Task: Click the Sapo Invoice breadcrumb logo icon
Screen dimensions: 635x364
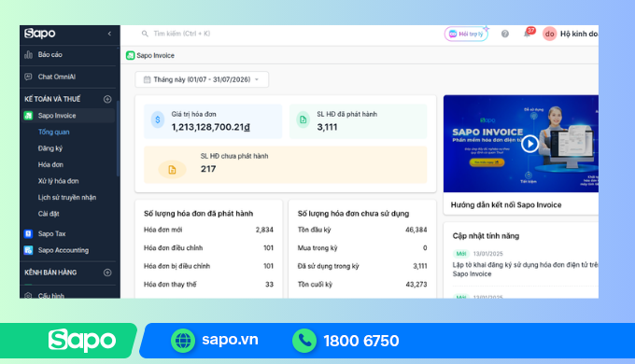Action: (x=131, y=55)
